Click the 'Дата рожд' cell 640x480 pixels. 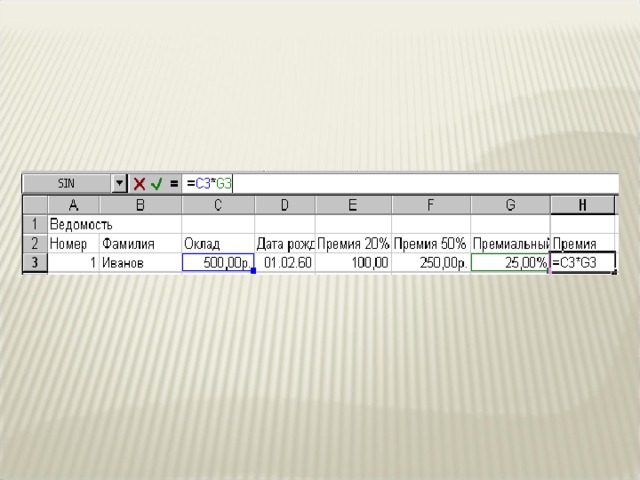285,244
